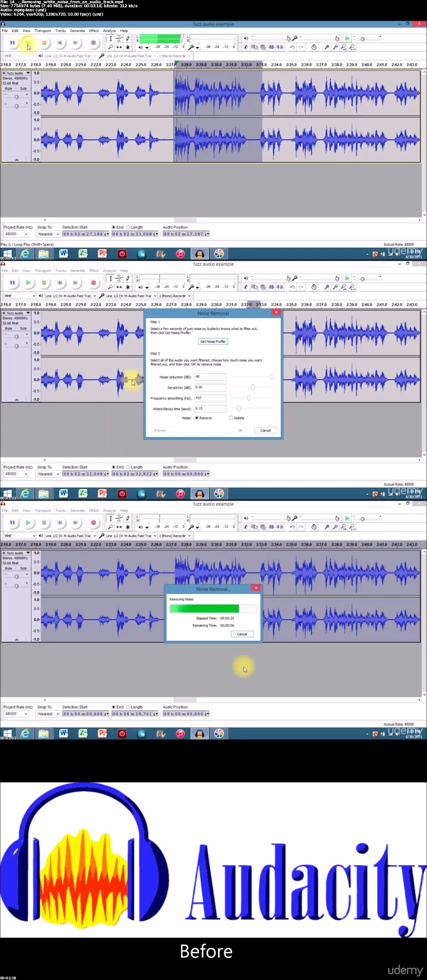Image resolution: width=427 pixels, height=980 pixels.
Task: Click Noise reduction field showing 48
Action: [210, 377]
